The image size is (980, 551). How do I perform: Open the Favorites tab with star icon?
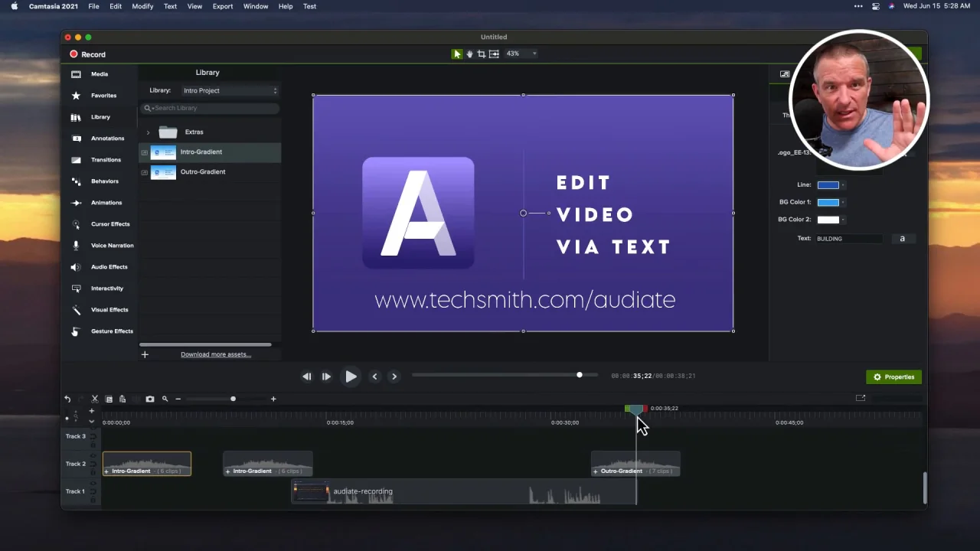click(103, 96)
